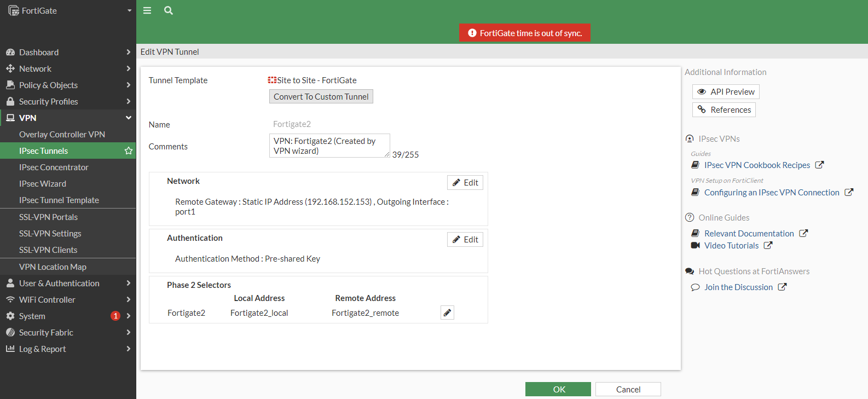868x399 pixels.
Task: Open Configuring an IPsec VPN Connection link
Action: [772, 192]
